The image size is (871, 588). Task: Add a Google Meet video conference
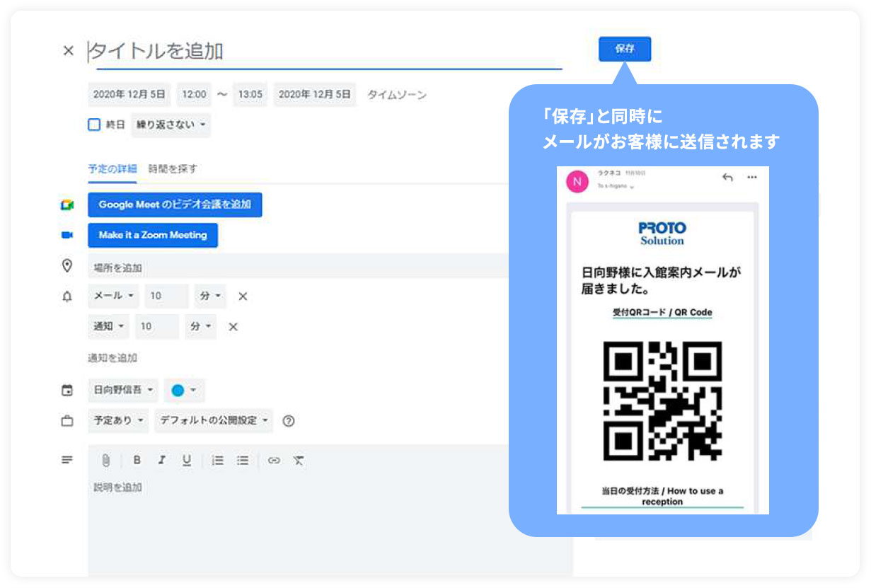175,204
